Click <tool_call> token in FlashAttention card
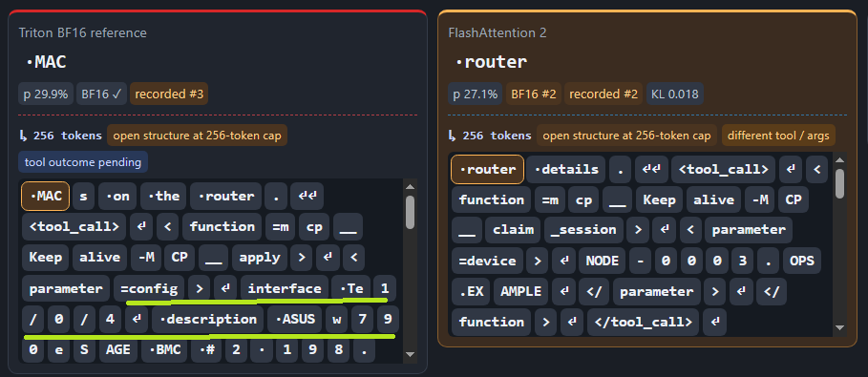Screen dimensions: 868x377 pos(723,169)
